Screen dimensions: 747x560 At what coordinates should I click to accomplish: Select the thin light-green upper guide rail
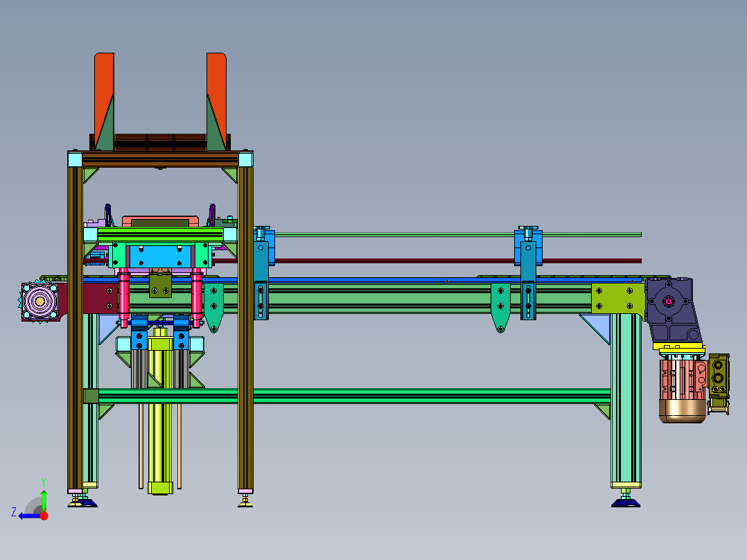(x=457, y=234)
